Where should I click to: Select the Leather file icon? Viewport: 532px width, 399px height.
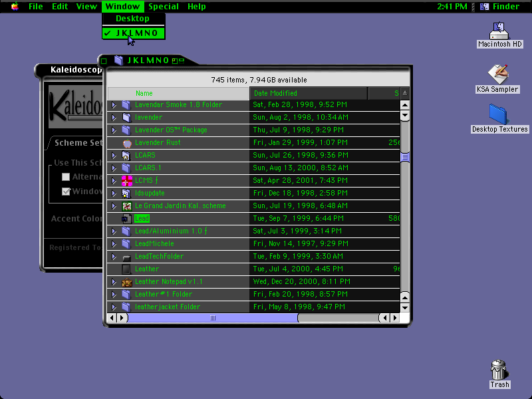(x=126, y=269)
